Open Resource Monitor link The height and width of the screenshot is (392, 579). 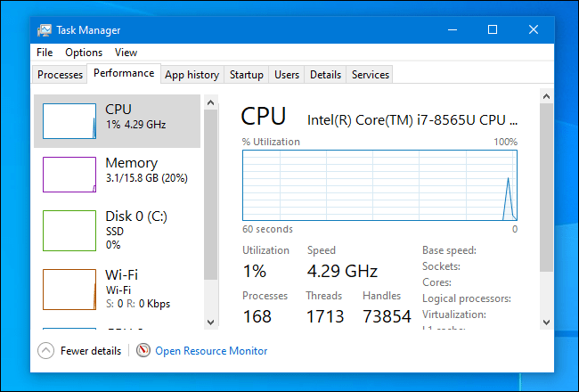(x=211, y=351)
